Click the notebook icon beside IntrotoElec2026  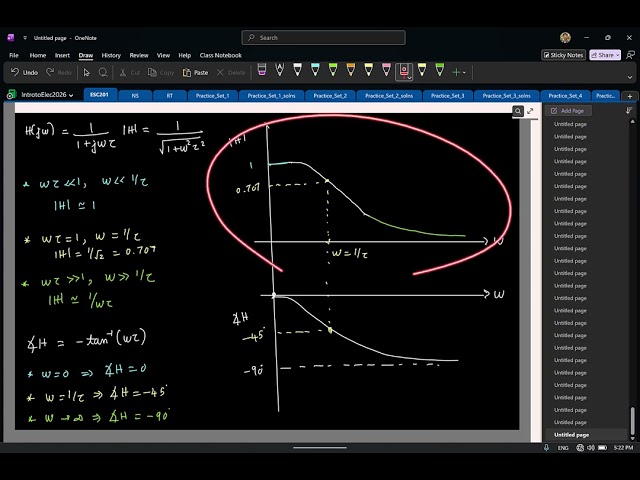click(x=11, y=95)
